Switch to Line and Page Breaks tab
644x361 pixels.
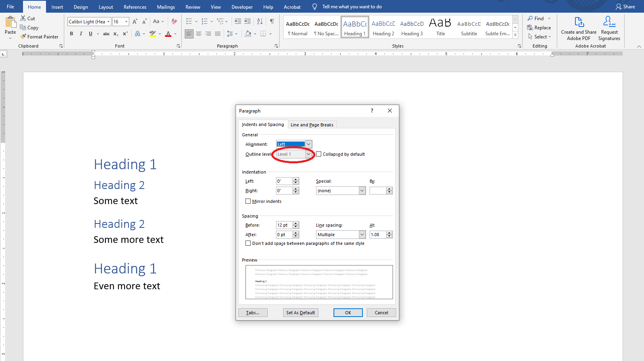tap(312, 125)
